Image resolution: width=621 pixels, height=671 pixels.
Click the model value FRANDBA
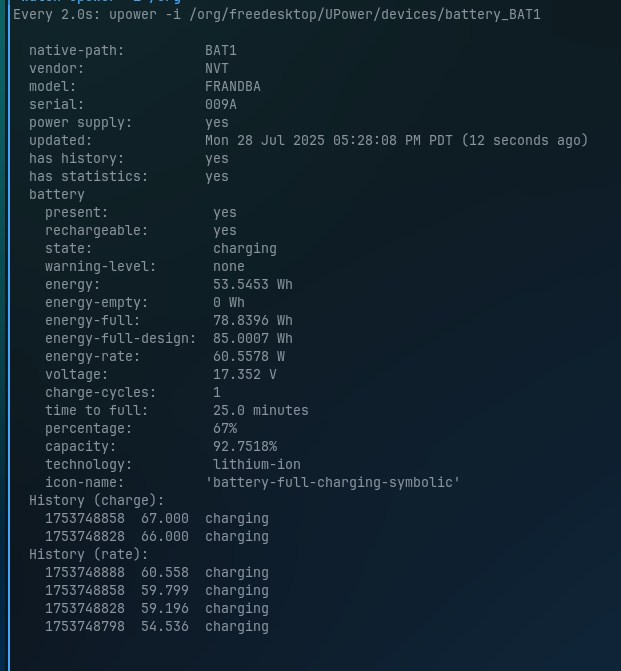point(233,87)
